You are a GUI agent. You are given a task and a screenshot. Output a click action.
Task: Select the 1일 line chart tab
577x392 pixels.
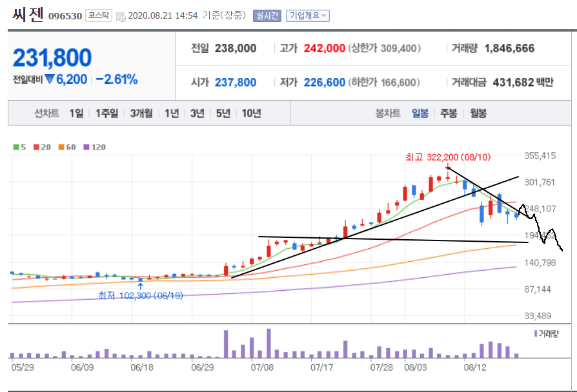coord(76,113)
